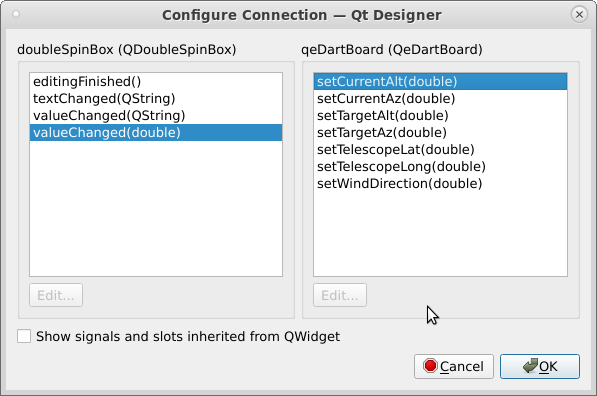This screenshot has height=396, width=597.
Task: Click Edit button under slot list
Action: (340, 295)
